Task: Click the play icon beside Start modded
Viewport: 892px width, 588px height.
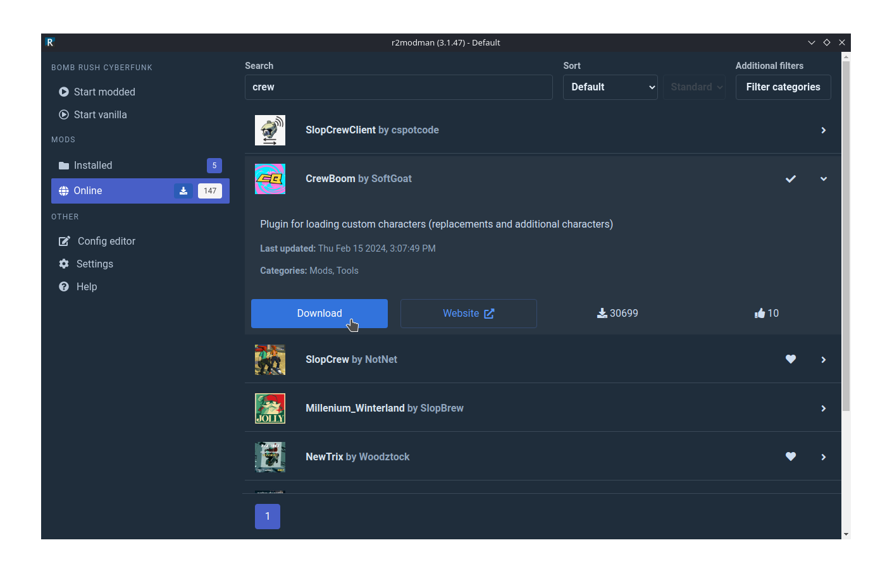Action: pos(64,92)
